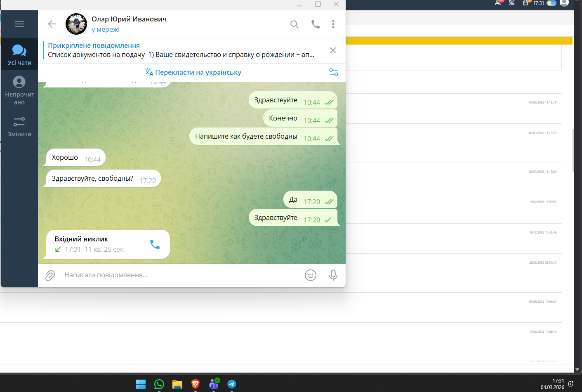Viewport: 582px width, 392px height.
Task: Click the background window scrollbar thumb
Action: coord(573,151)
